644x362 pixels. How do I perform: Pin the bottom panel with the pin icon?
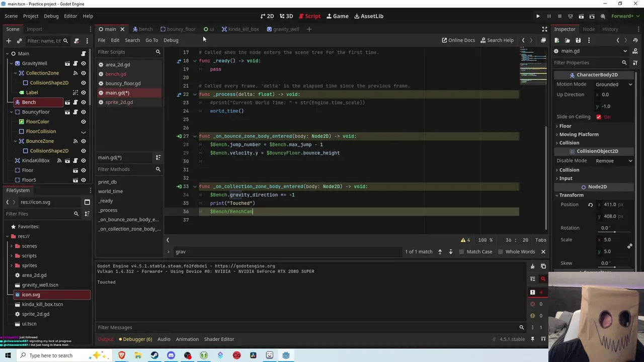533,339
